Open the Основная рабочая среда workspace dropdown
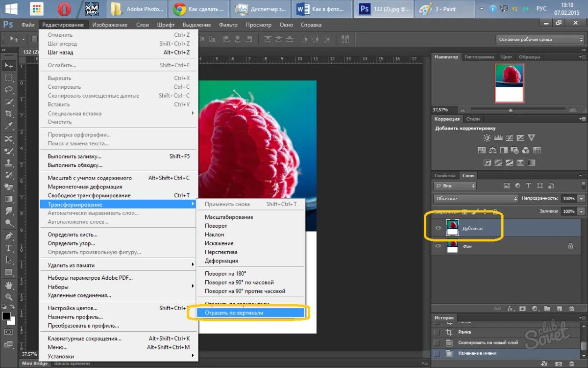This screenshot has height=368, width=588. tap(540, 39)
